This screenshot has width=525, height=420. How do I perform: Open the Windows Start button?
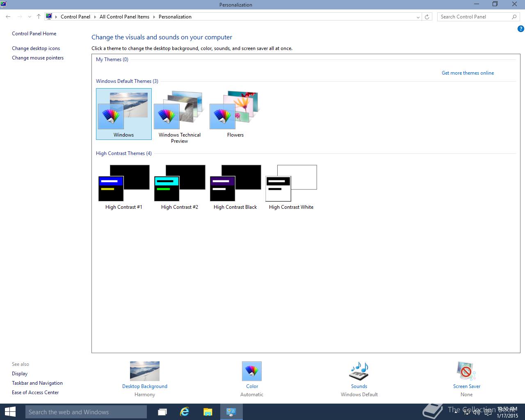[10, 412]
